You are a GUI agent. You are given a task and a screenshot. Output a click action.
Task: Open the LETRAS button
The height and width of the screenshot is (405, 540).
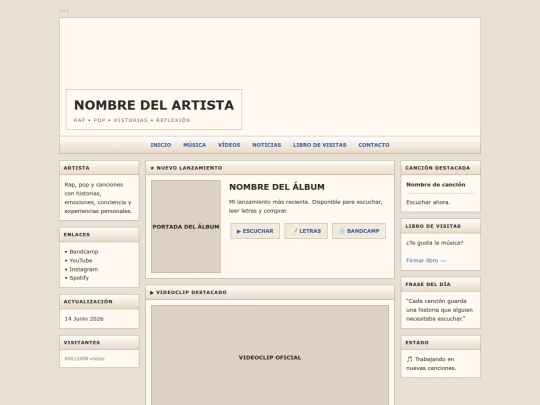(306, 231)
